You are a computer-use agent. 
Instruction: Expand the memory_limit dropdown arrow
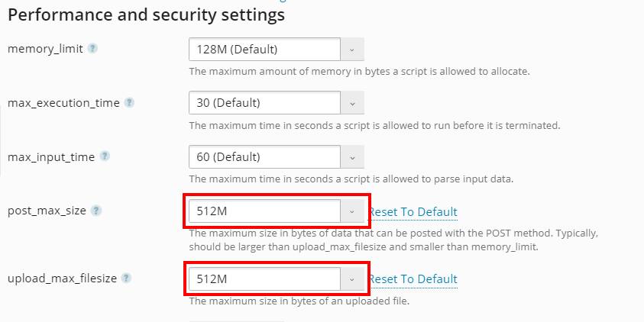352,50
